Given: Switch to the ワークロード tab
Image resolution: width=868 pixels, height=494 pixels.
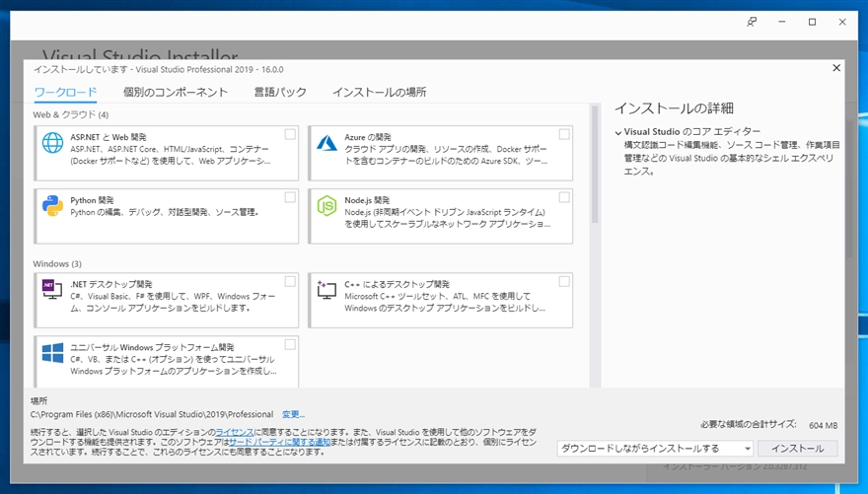Looking at the screenshot, I should (65, 93).
